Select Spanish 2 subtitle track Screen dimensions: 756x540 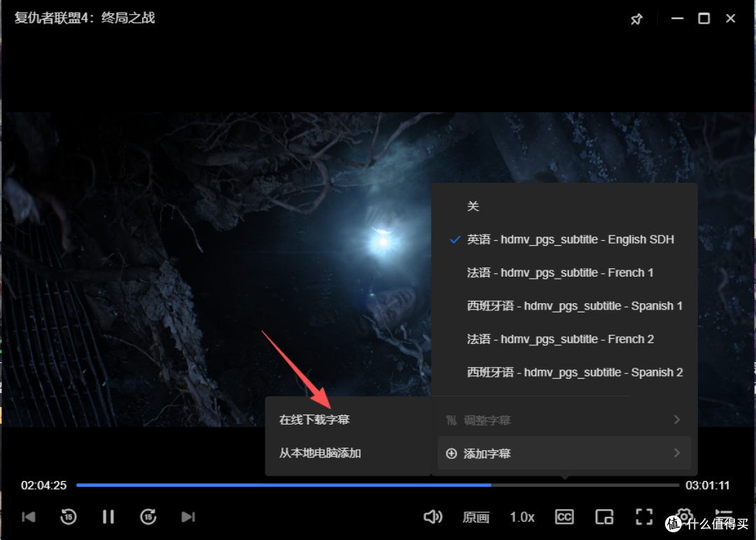click(x=564, y=373)
